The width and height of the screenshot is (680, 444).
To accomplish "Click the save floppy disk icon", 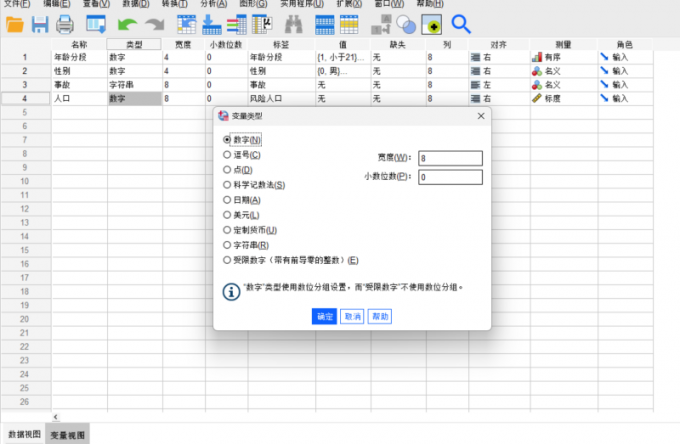I will pos(40,24).
